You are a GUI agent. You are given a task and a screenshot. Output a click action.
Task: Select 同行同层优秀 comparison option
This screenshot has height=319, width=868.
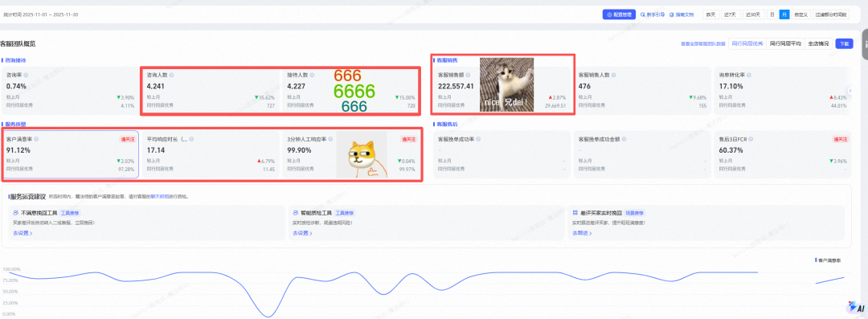(x=747, y=43)
